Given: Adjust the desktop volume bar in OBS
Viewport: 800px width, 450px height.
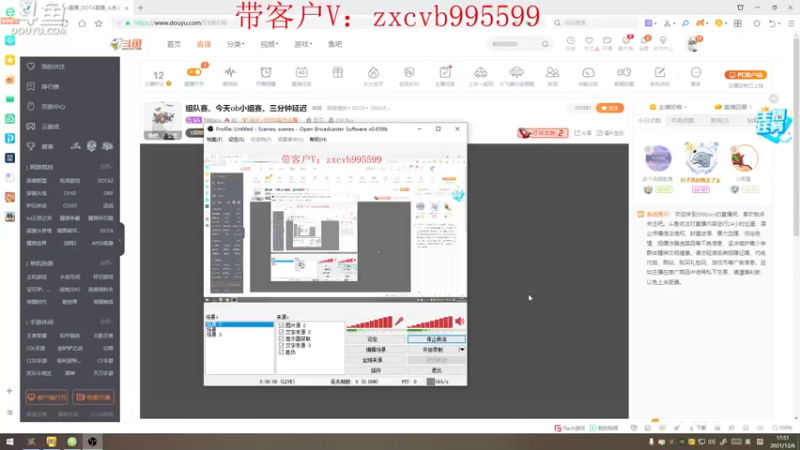Looking at the screenshot, I should point(430,322).
